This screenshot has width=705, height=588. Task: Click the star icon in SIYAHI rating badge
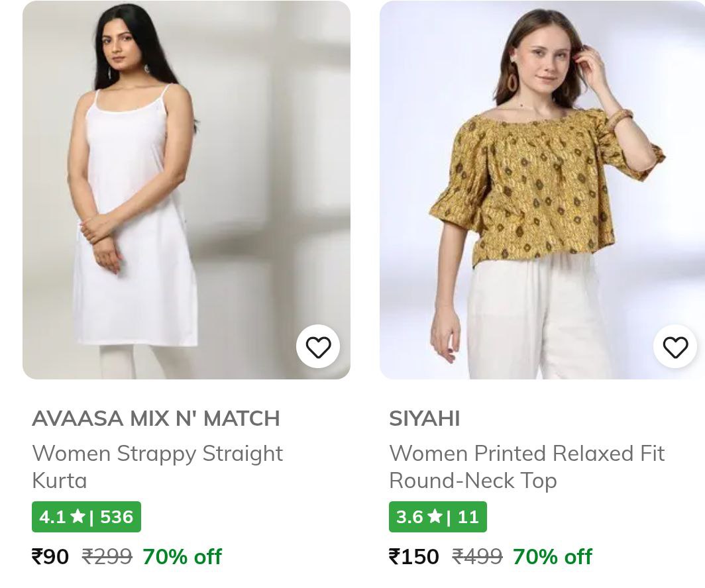(x=435, y=516)
